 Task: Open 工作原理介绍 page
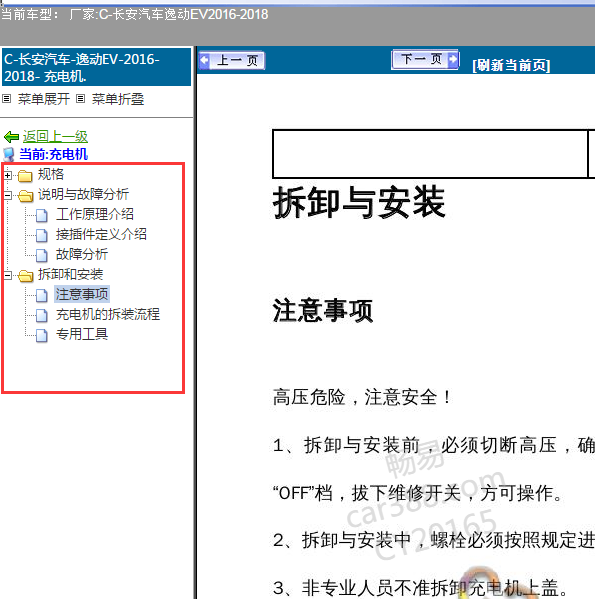coord(95,214)
